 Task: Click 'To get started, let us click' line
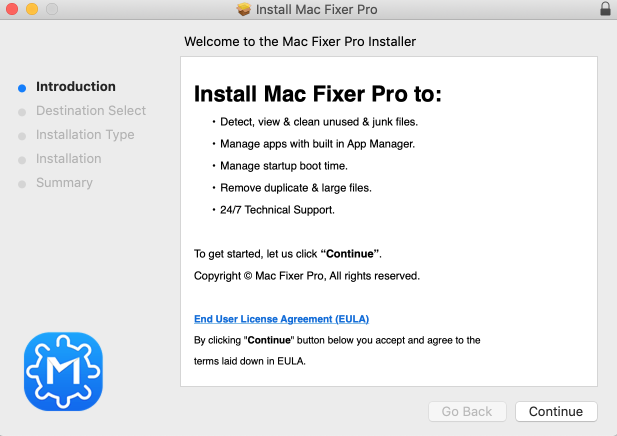[288, 254]
